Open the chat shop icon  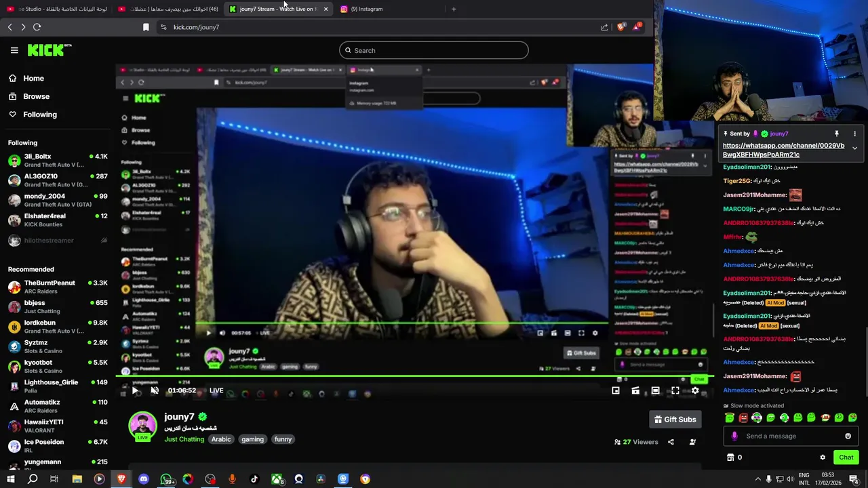tap(730, 457)
